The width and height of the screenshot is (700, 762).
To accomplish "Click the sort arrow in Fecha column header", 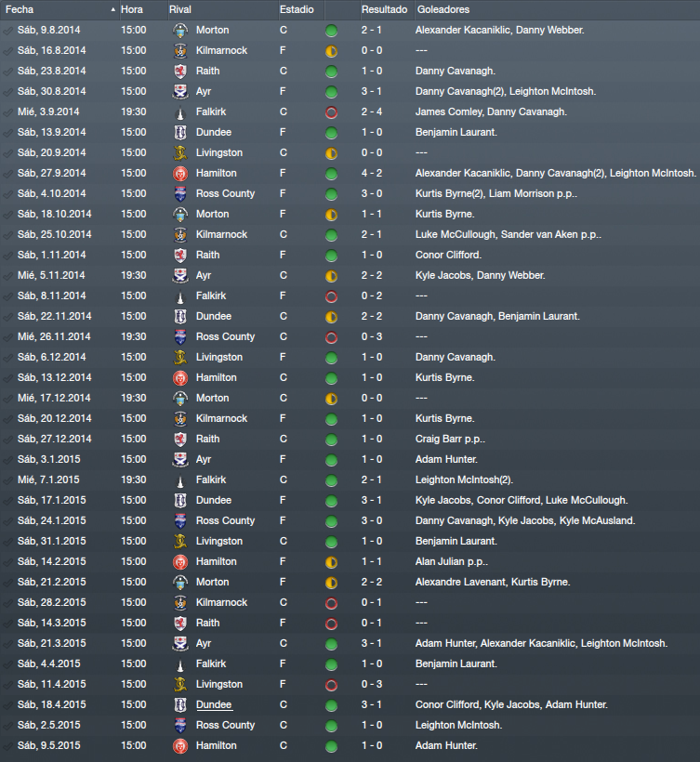I will click(x=112, y=9).
